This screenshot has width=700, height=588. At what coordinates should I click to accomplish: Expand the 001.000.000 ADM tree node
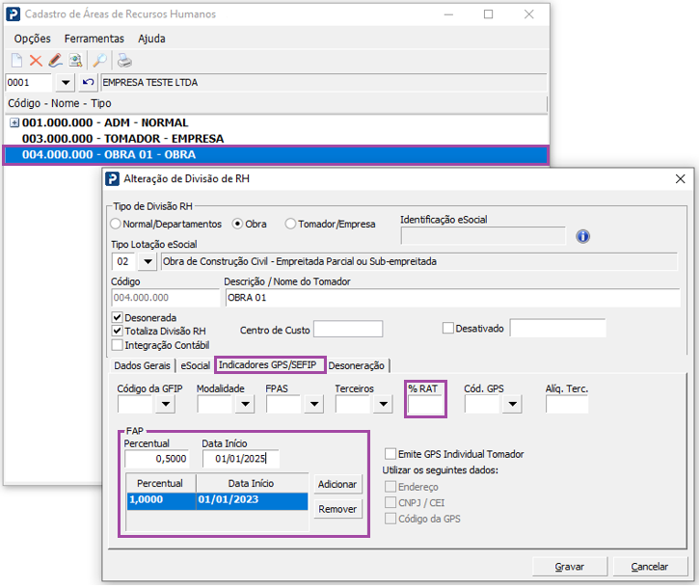pyautogui.click(x=13, y=123)
